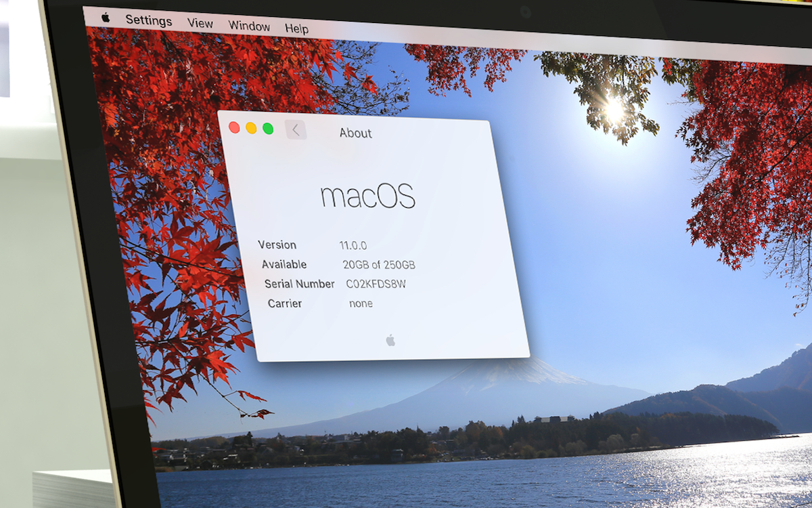Open the View menu
The image size is (812, 508).
(x=200, y=23)
